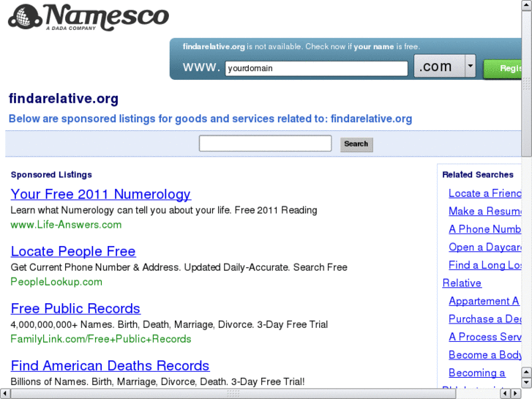Select Purchase a related search link

(485, 319)
